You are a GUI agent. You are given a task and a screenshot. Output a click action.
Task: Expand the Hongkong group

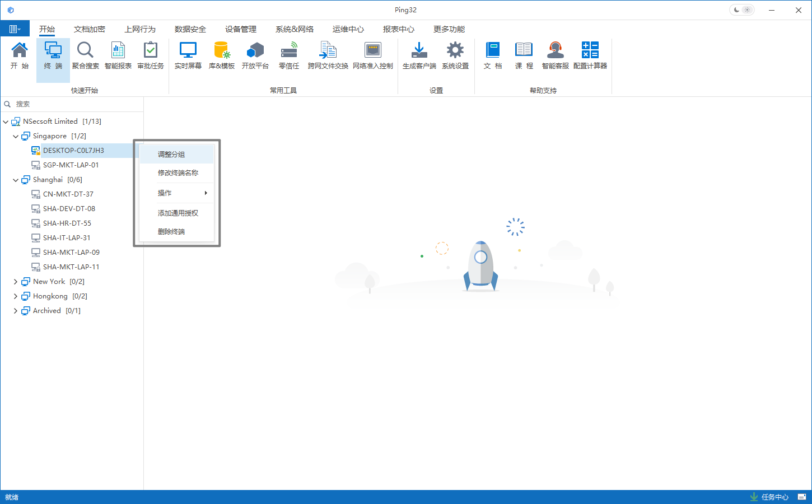(x=16, y=296)
